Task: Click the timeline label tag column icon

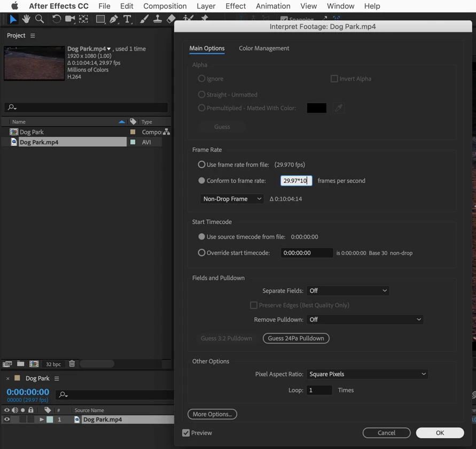Action: pyautogui.click(x=48, y=410)
